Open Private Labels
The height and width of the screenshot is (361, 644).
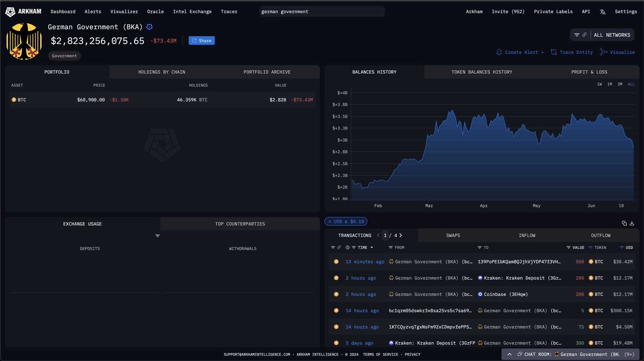[553, 12]
